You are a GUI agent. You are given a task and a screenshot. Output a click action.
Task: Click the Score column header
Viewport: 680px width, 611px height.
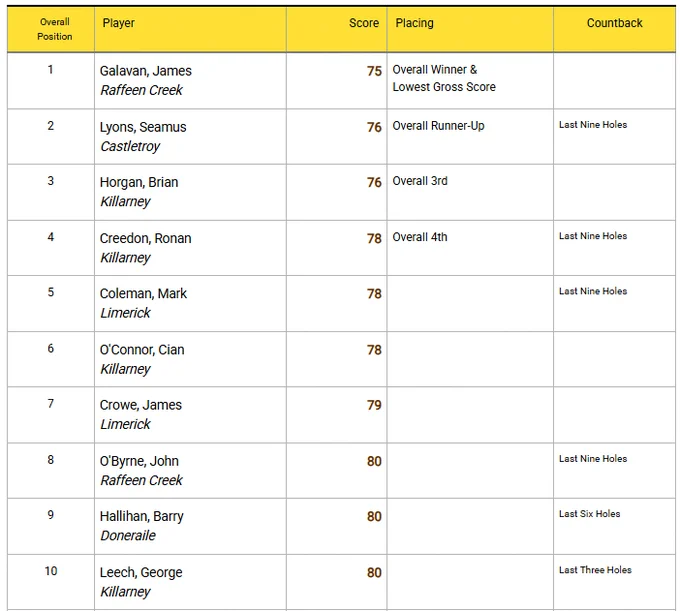(364, 23)
